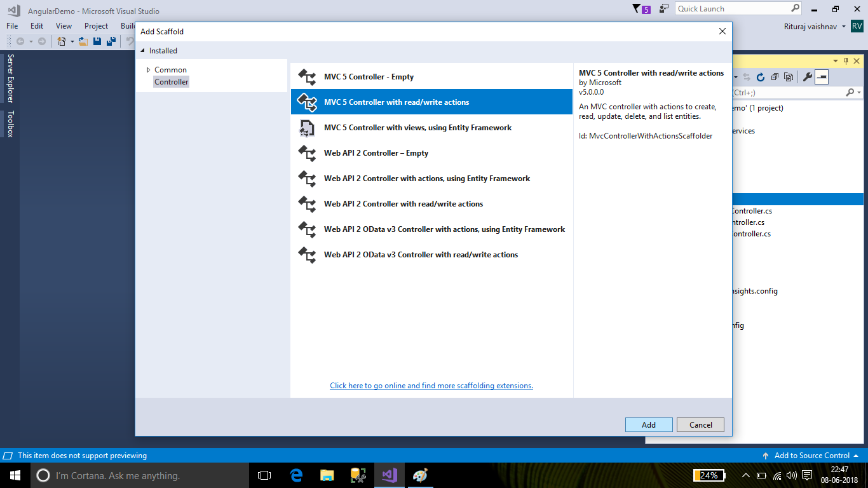Viewport: 868px width, 488px height.
Task: Click the New Project toolbar icon
Action: (x=62, y=41)
